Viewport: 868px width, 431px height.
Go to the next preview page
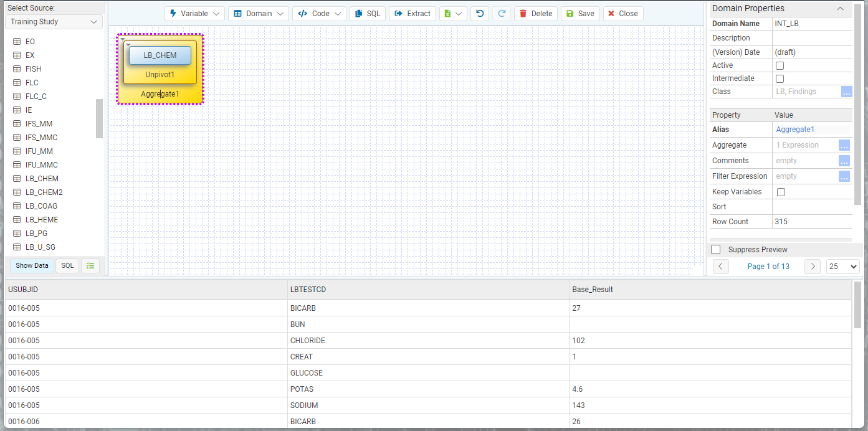812,267
